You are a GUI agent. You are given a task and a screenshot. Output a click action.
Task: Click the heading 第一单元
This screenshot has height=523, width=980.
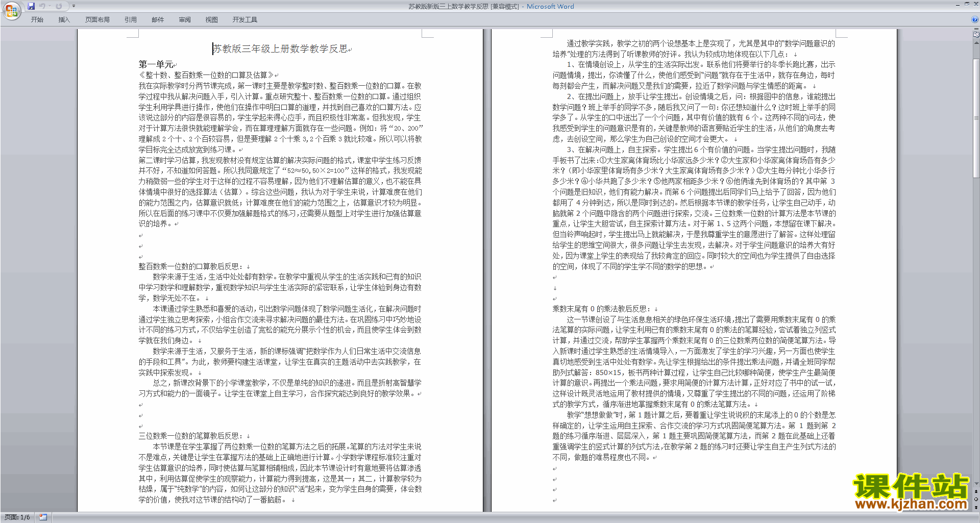pyautogui.click(x=156, y=64)
